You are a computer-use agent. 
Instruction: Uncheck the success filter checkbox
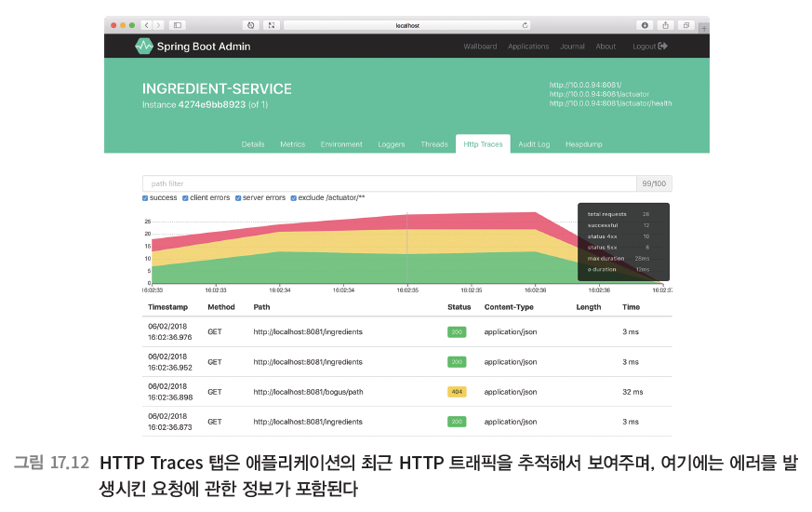point(145,198)
